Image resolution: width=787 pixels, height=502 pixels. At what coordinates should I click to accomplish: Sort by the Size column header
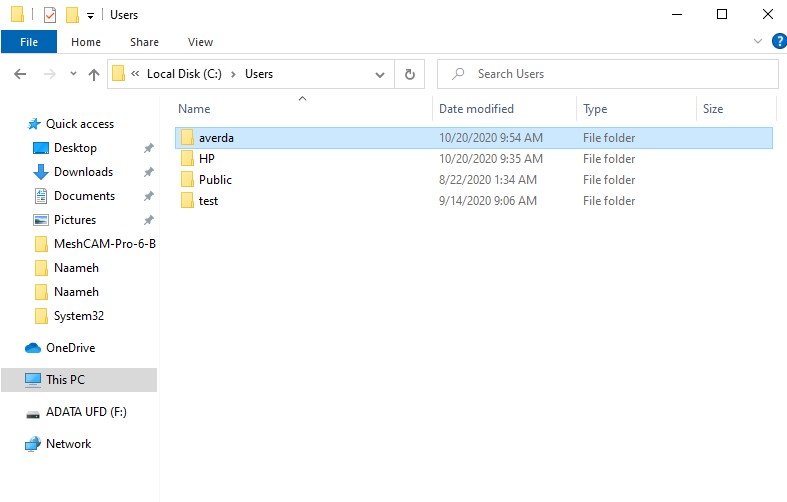[x=713, y=109]
